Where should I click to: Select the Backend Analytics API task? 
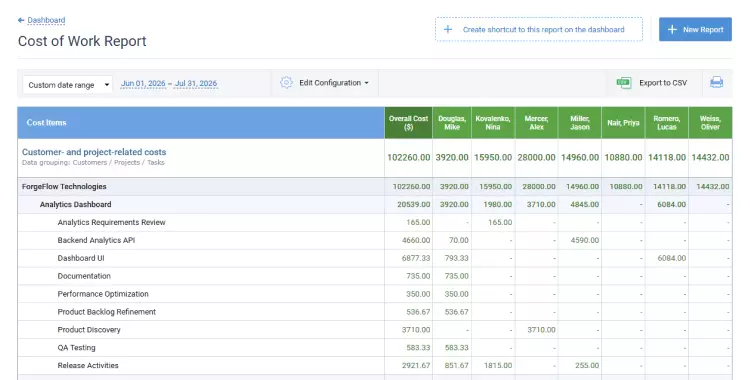(x=96, y=240)
